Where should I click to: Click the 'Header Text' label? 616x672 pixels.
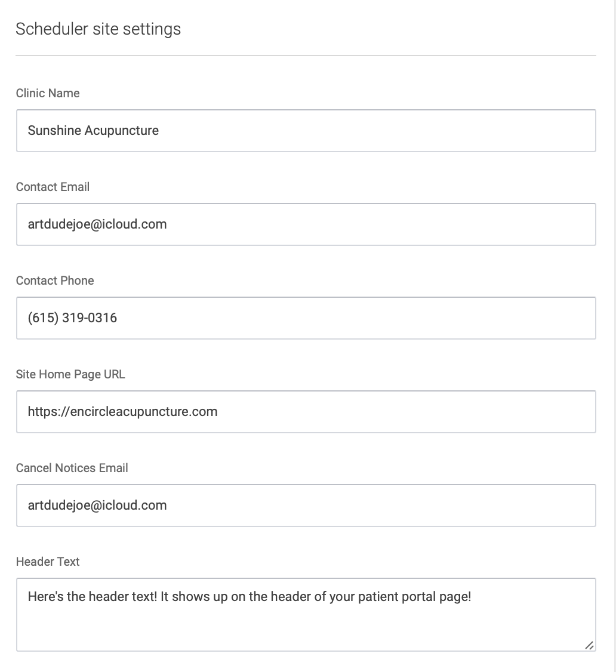[x=48, y=562]
